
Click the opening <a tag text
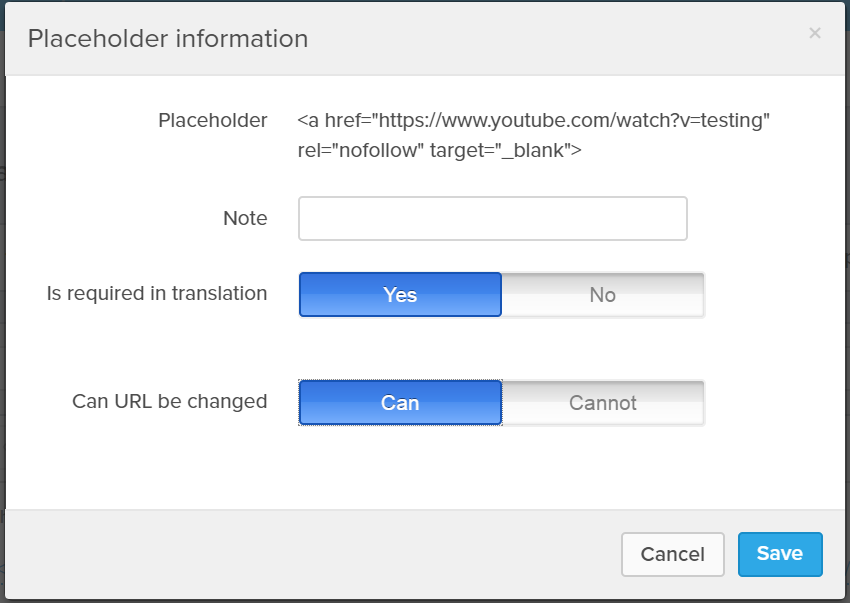(x=308, y=120)
